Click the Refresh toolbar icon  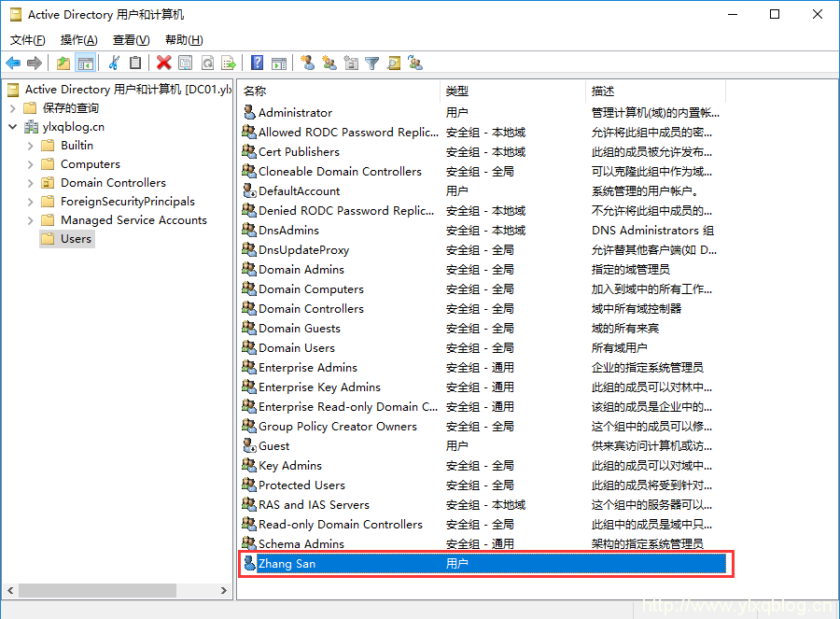click(x=207, y=63)
